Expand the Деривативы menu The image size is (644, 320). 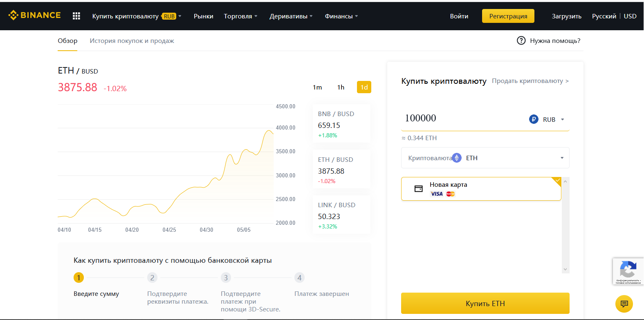click(x=291, y=16)
